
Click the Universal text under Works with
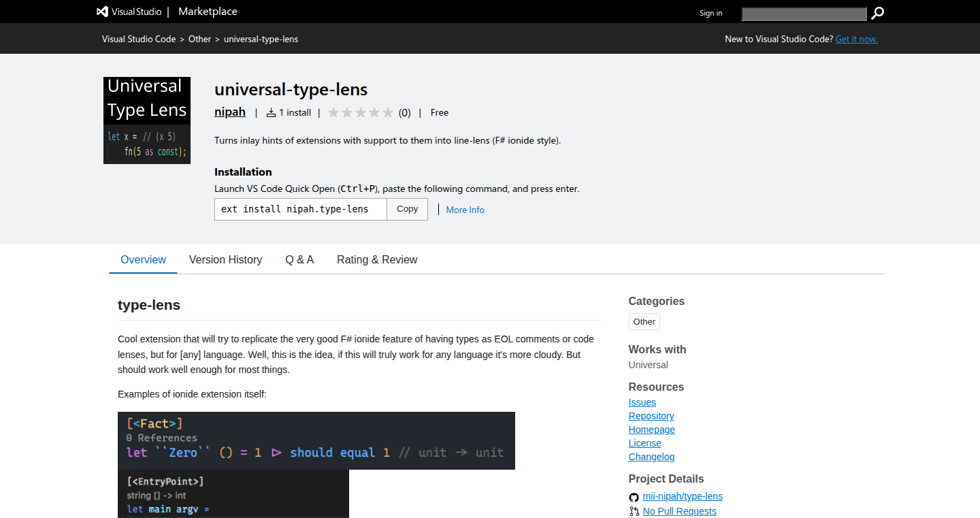(x=649, y=365)
